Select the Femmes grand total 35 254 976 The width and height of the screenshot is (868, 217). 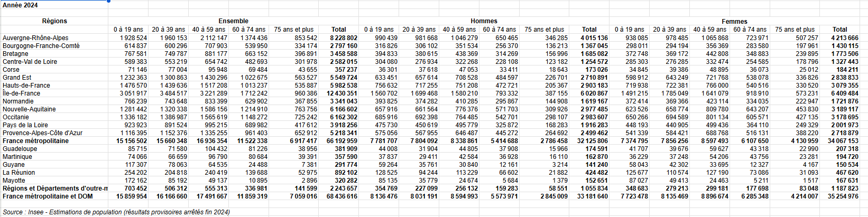click(845, 196)
